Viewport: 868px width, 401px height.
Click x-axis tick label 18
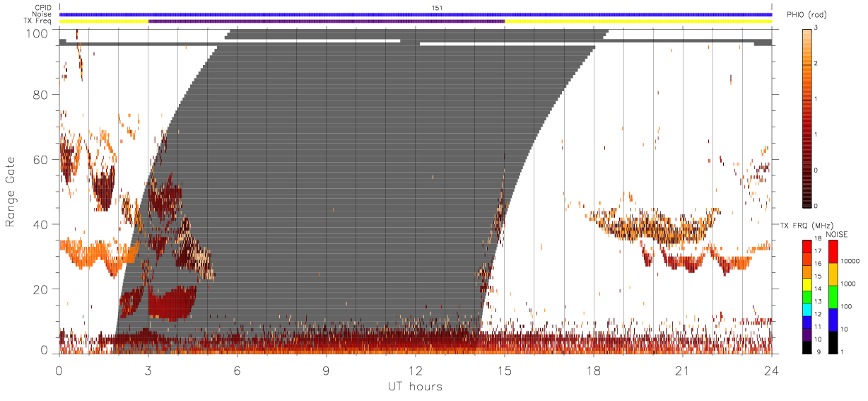coord(594,370)
